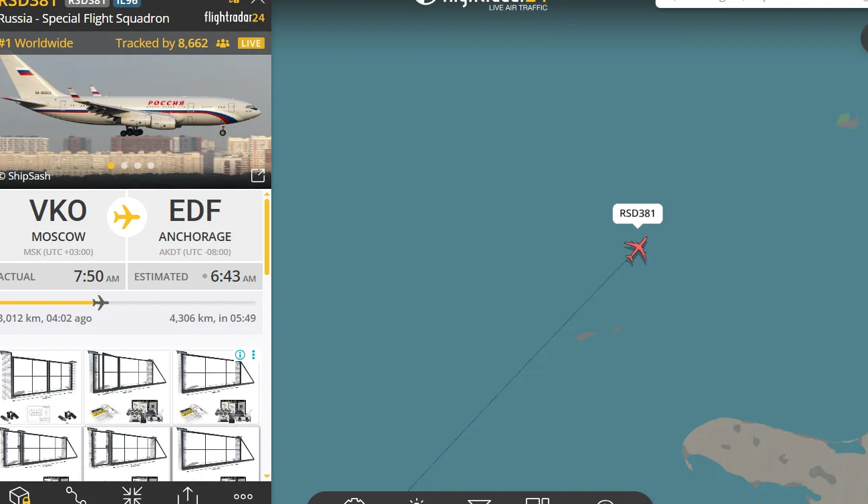Open the three-dots more options menu
This screenshot has width=868, height=504.
[243, 496]
